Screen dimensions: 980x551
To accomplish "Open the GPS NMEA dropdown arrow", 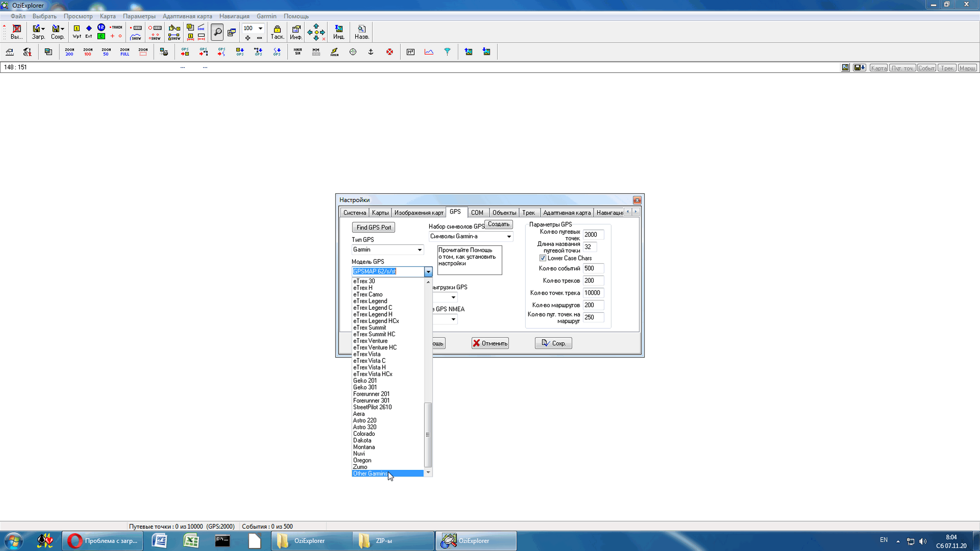I will (x=453, y=320).
